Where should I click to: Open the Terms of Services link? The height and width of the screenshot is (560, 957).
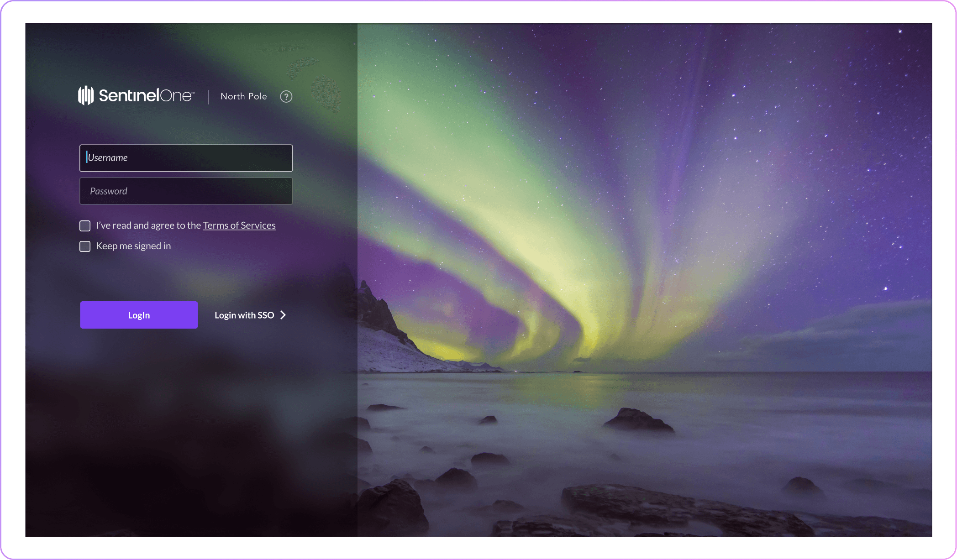239,225
